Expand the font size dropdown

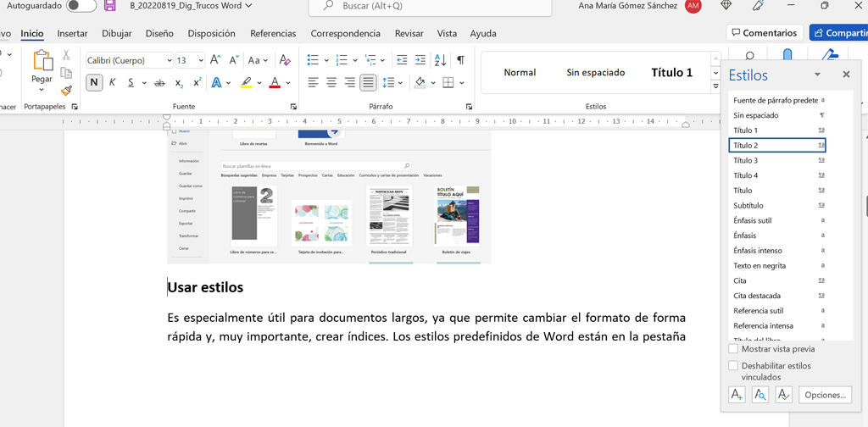pos(201,60)
